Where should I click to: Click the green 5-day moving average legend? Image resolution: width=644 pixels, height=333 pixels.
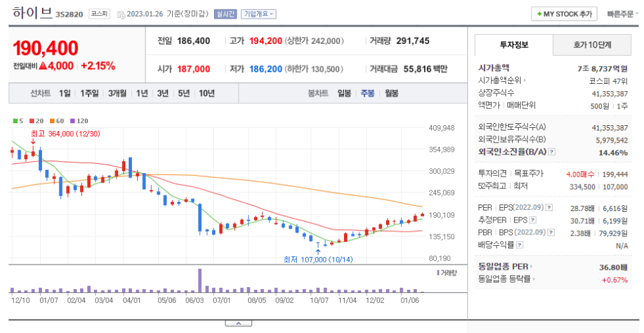[18, 121]
